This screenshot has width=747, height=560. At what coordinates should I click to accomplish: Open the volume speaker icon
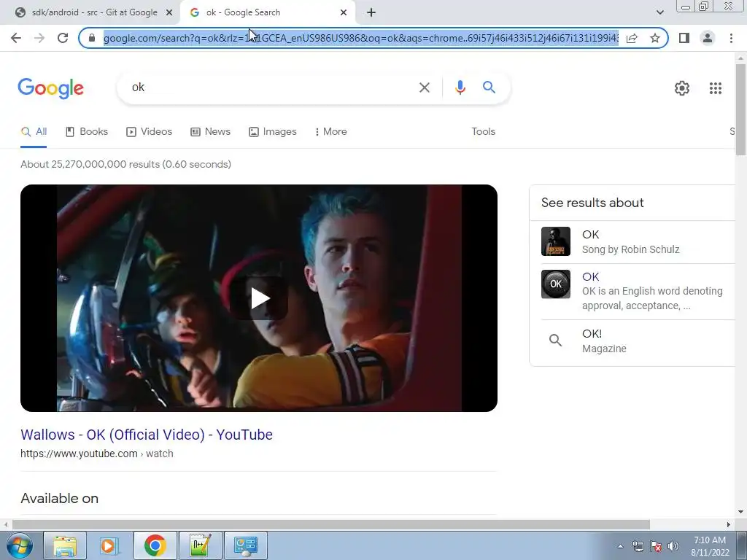pos(673,547)
